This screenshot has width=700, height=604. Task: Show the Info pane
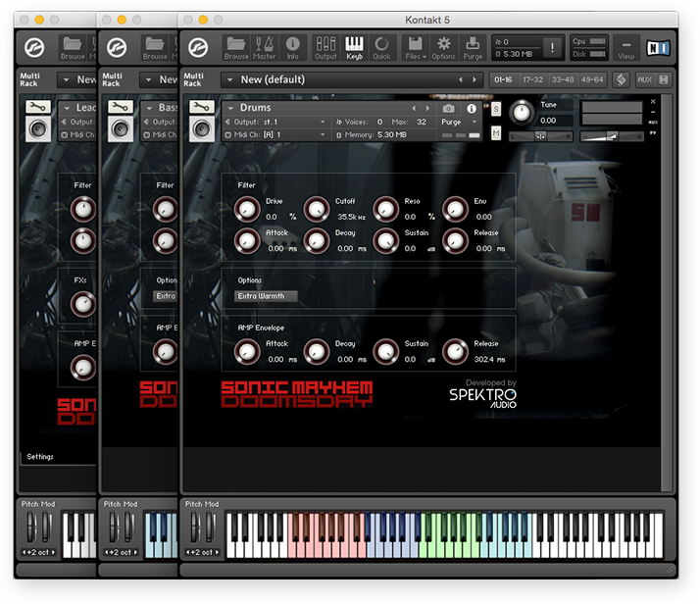click(x=292, y=48)
